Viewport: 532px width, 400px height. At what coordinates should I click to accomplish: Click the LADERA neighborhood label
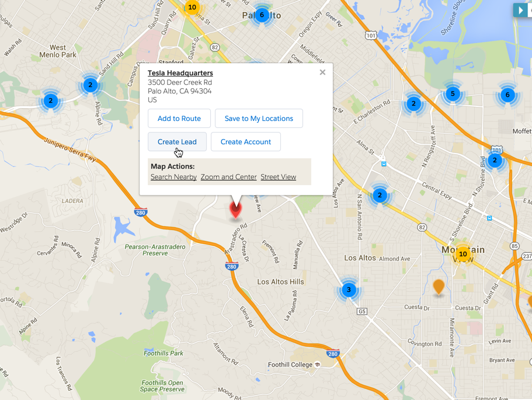click(72, 201)
